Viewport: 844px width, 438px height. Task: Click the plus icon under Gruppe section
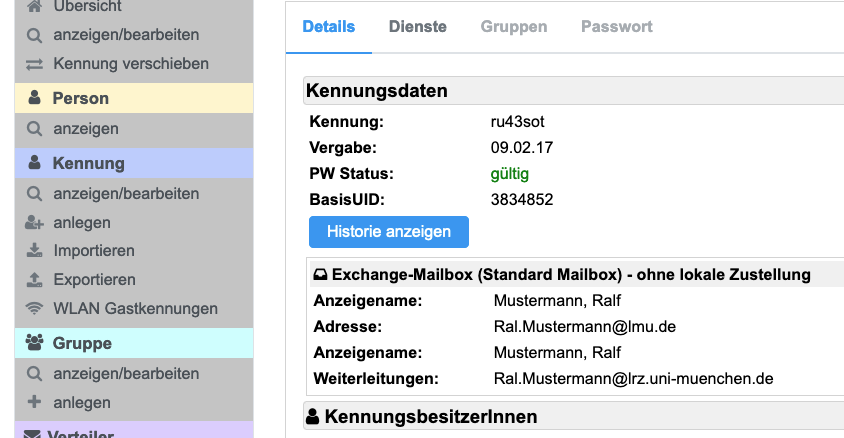34,403
